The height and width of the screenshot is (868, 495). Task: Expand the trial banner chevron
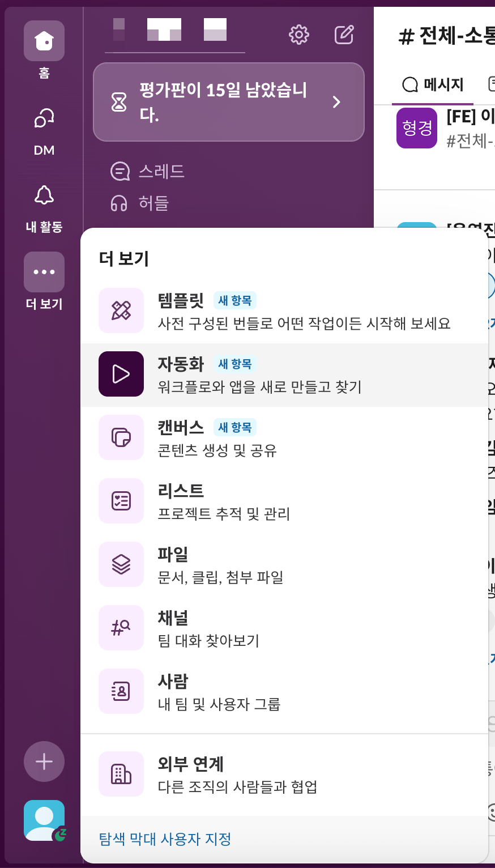(x=336, y=102)
